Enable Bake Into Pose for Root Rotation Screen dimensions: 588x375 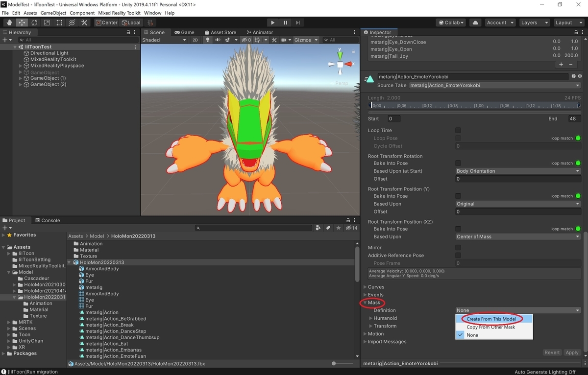(x=458, y=163)
